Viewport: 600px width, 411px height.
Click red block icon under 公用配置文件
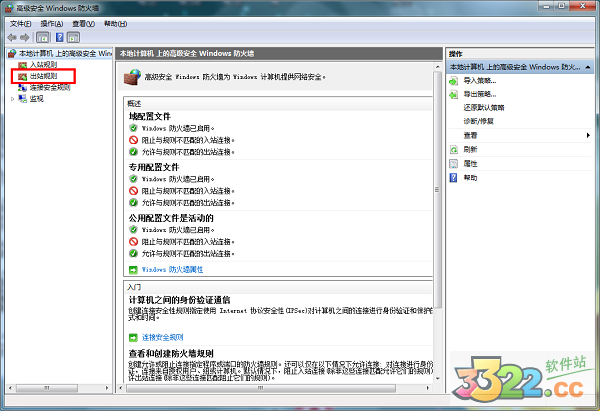click(133, 241)
